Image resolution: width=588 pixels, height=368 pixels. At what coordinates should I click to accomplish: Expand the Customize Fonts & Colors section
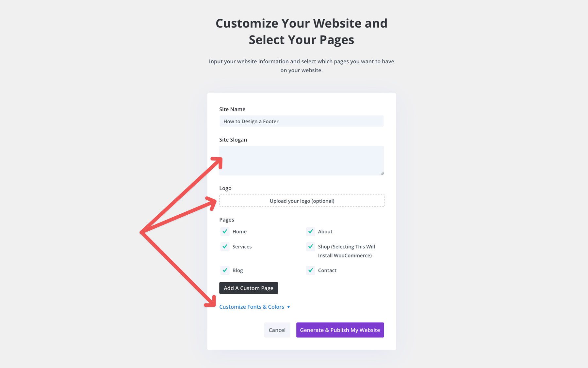coord(252,307)
